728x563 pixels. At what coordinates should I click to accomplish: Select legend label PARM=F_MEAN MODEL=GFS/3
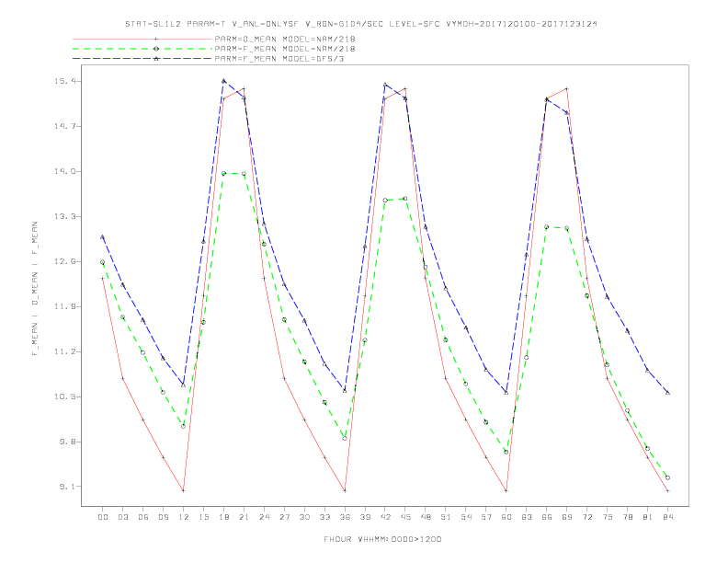point(279,59)
